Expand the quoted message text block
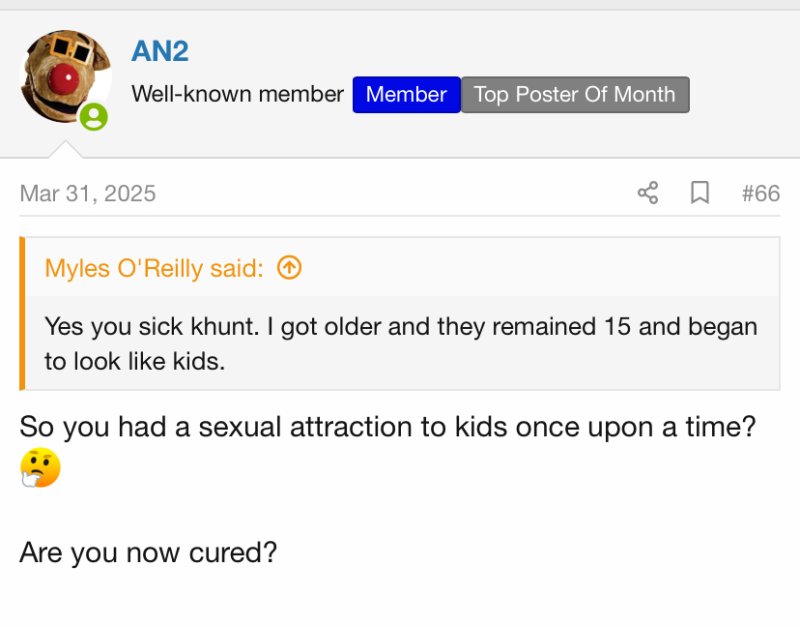Image resolution: width=800 pixels, height=627 pixels. coord(400,343)
